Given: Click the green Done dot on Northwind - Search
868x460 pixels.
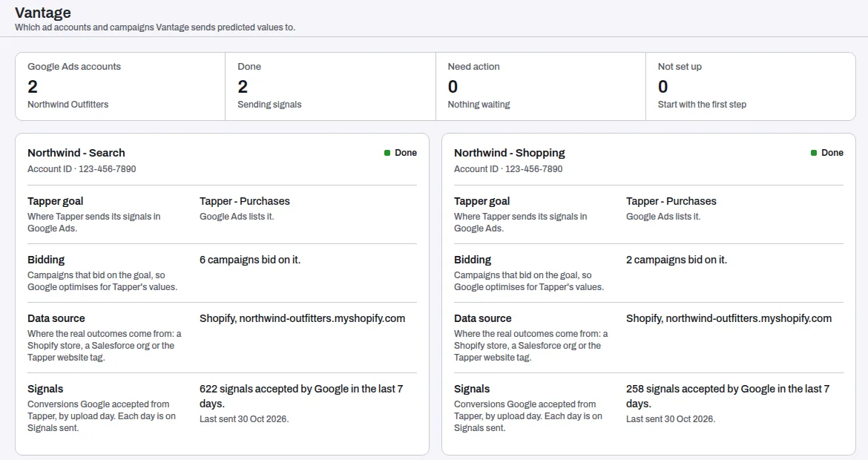Looking at the screenshot, I should (387, 153).
